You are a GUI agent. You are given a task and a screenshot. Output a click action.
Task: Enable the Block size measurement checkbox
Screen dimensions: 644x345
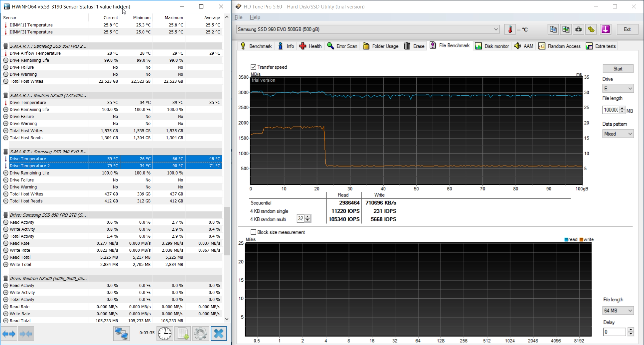point(253,232)
